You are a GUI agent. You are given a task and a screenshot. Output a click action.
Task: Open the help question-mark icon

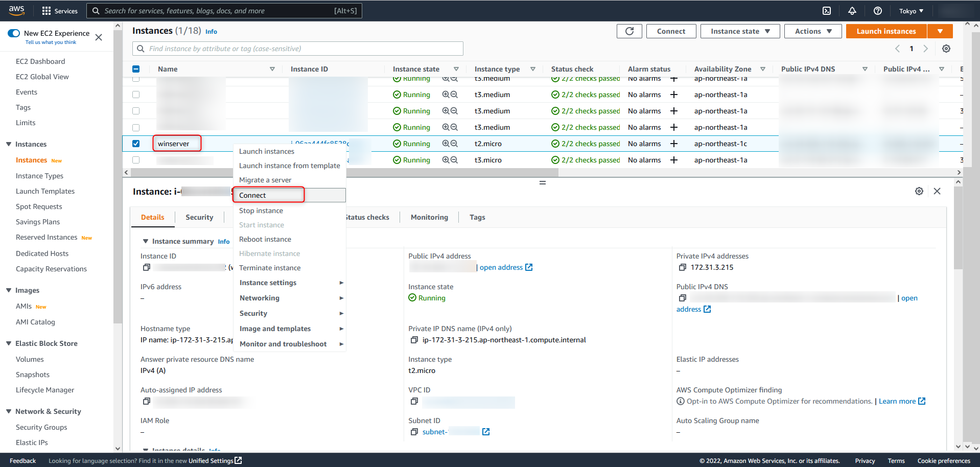pyautogui.click(x=878, y=11)
